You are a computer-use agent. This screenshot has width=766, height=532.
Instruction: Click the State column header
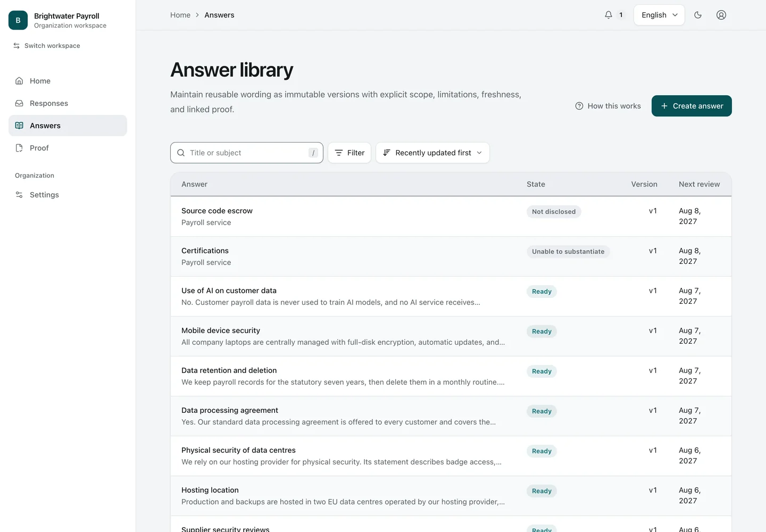pos(536,184)
